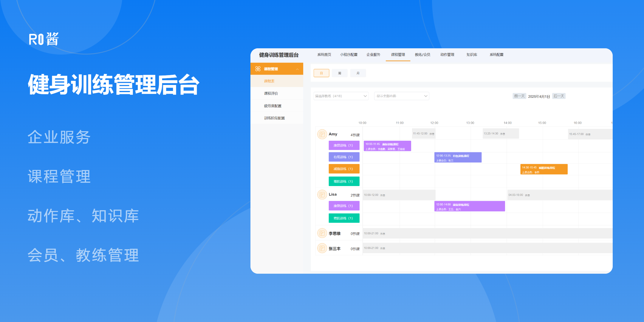
Task: Click the 14:00 timeline header
Action: (x=507, y=123)
